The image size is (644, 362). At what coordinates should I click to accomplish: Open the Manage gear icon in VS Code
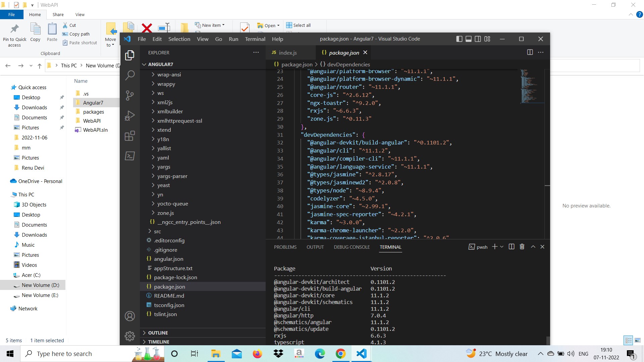[x=130, y=336]
